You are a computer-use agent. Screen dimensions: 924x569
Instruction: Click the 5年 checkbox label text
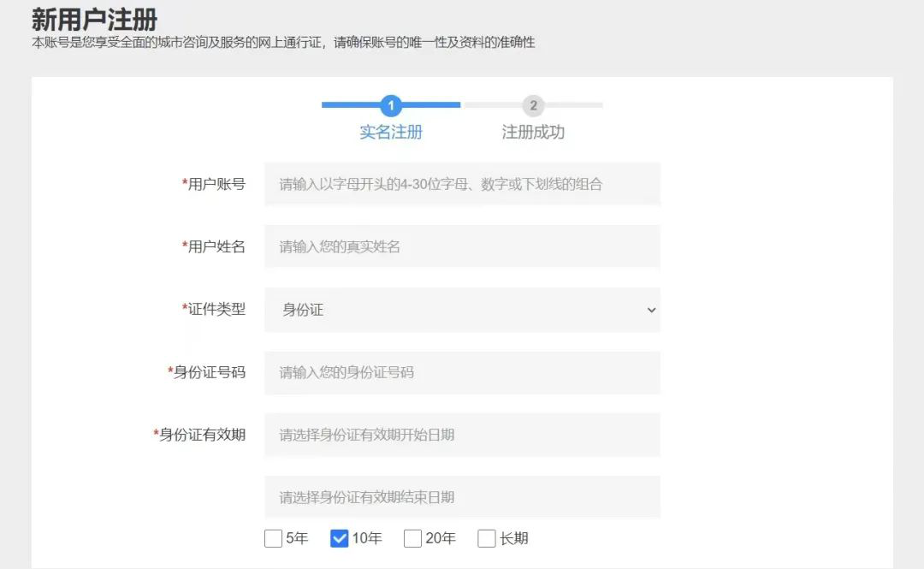(297, 538)
